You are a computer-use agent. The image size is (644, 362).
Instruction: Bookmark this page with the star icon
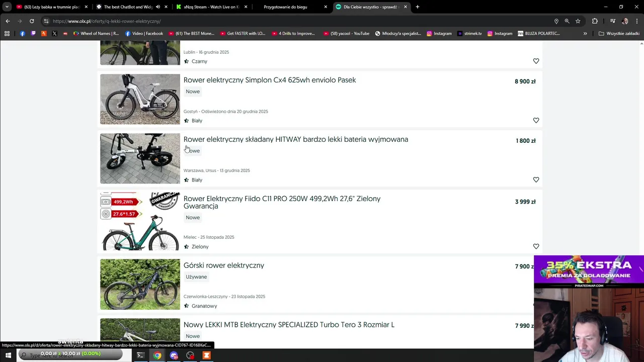point(578,21)
